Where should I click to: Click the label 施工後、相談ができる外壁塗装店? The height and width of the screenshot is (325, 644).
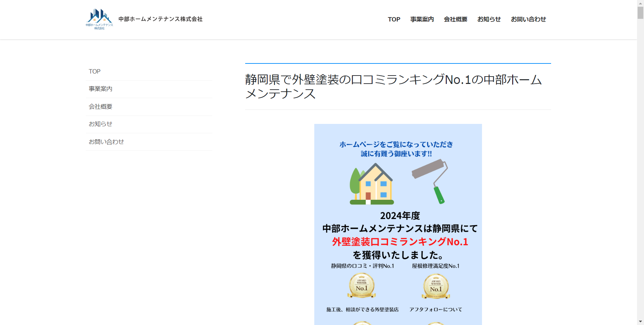pyautogui.click(x=363, y=310)
